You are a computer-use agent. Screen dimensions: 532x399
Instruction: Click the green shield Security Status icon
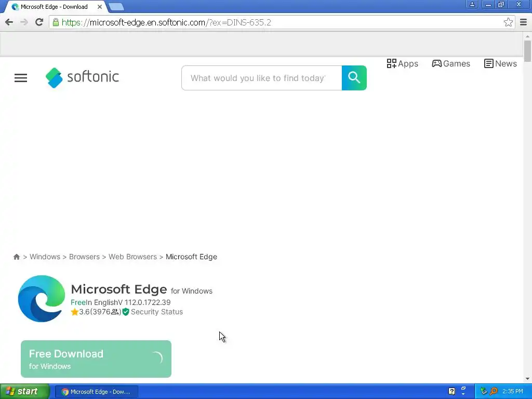point(126,312)
